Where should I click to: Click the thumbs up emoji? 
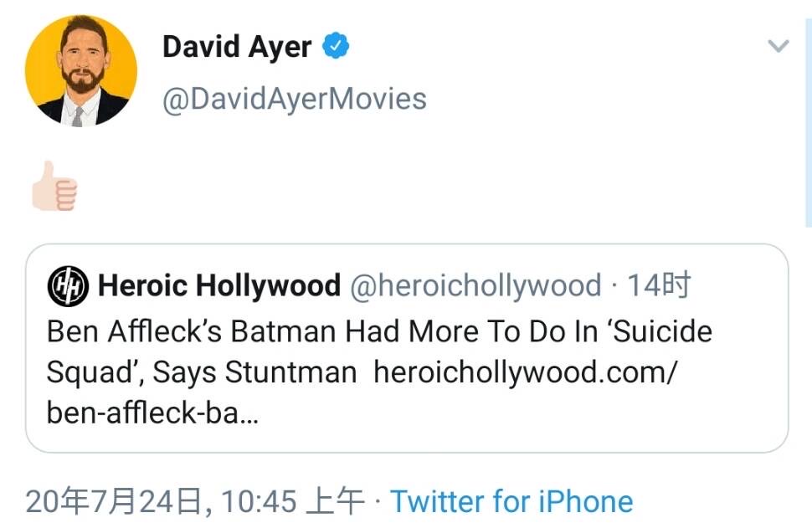pos(54,187)
